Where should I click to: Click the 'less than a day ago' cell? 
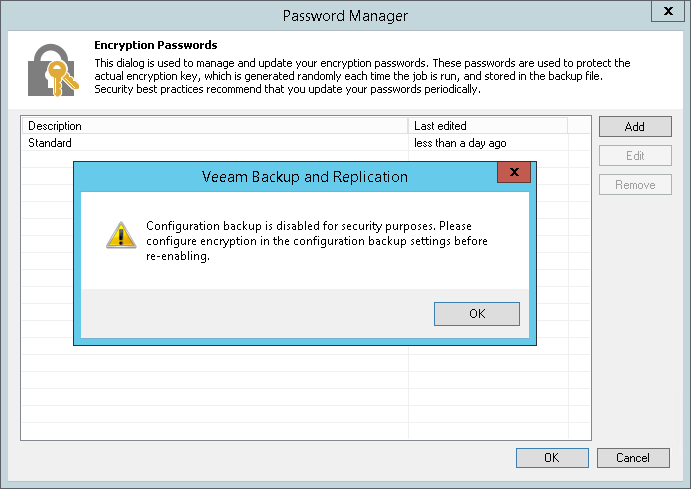(x=460, y=143)
